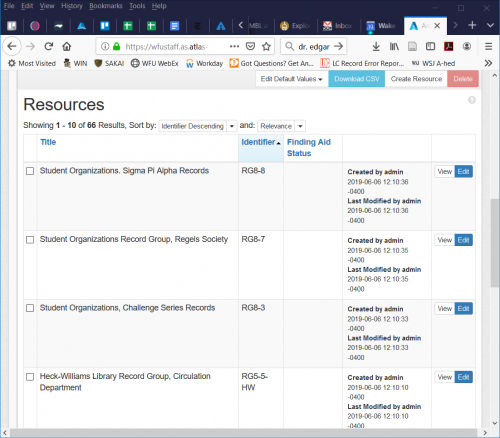Edit the RG8-7 Regels Society record
Viewport: 500px width, 438px height.
pos(464,240)
